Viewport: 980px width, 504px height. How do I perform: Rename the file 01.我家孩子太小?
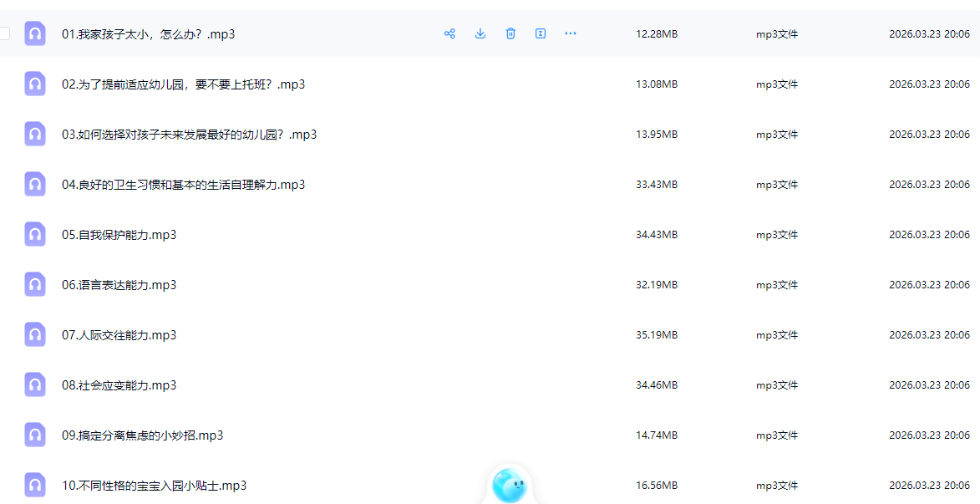coord(541,33)
